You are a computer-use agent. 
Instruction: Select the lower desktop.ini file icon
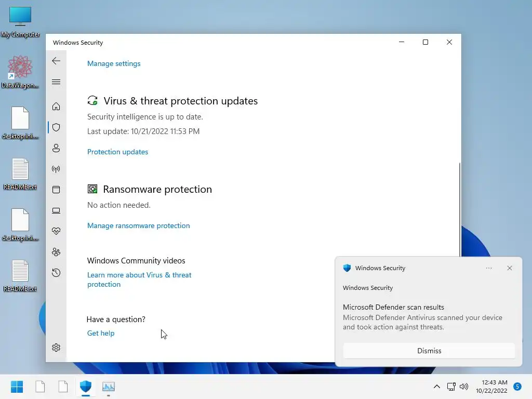click(x=20, y=224)
